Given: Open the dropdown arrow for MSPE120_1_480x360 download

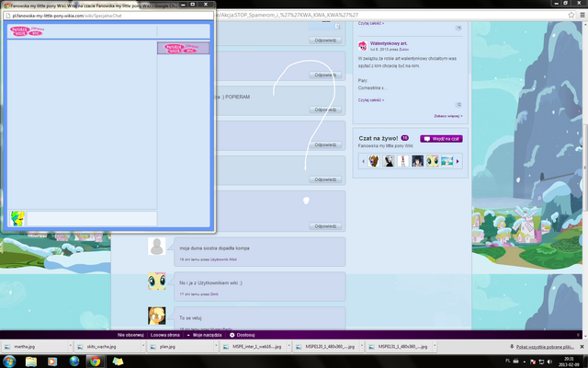Looking at the screenshot, I should click(x=361, y=346).
